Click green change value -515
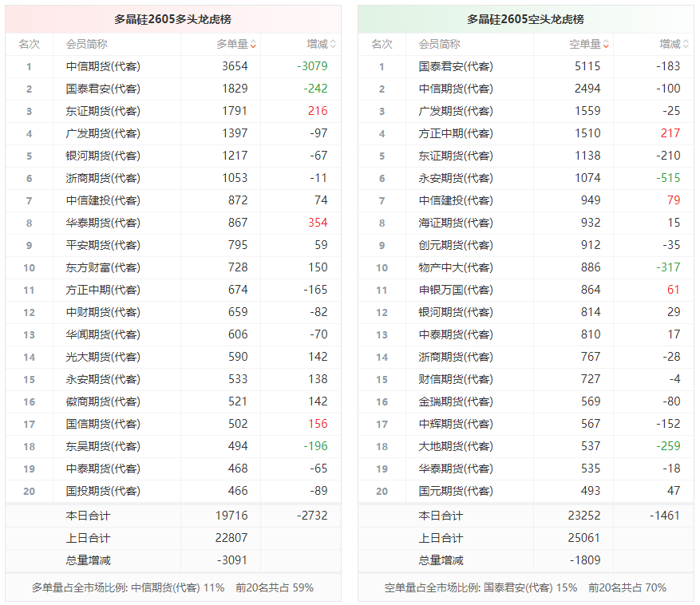Image resolution: width=700 pixels, height=605 pixels. 668,178
